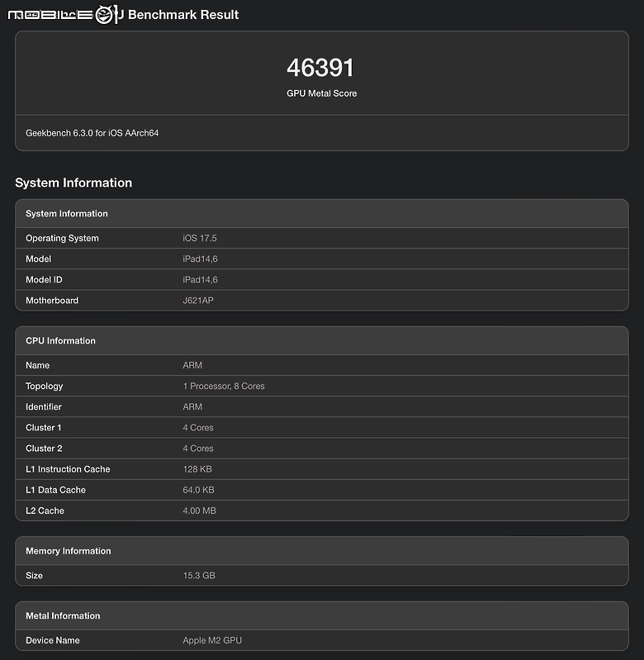Click the L1 Data Cache label

(x=55, y=490)
